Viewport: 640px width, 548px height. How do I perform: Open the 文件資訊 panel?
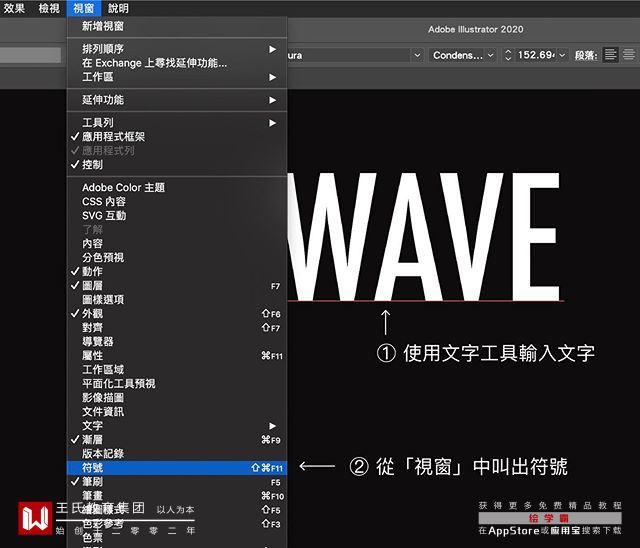[177, 411]
